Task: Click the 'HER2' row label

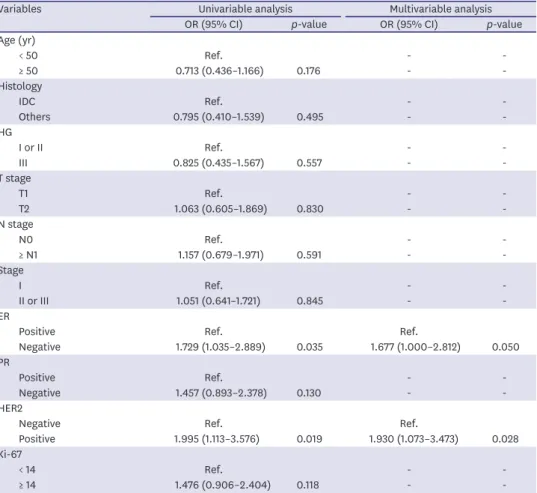Action: pyautogui.click(x=11, y=408)
